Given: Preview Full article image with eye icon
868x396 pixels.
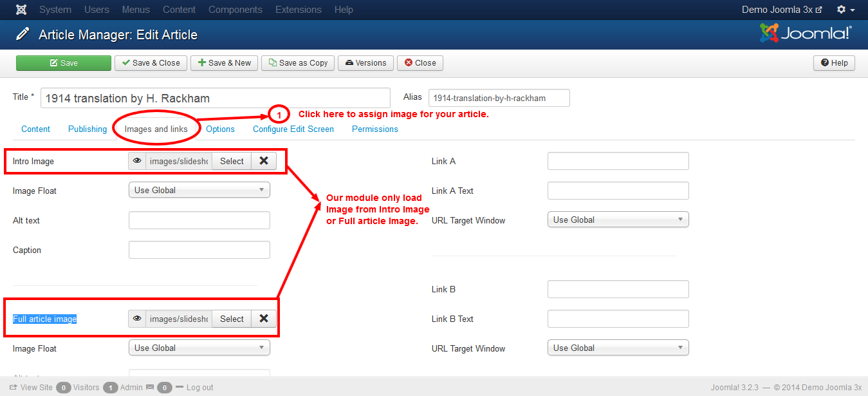Looking at the screenshot, I should (137, 319).
